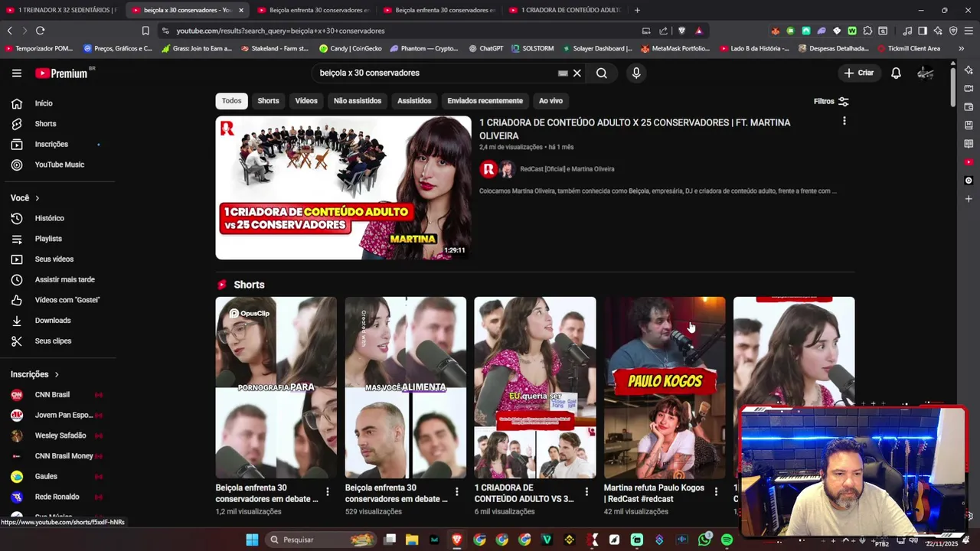Image resolution: width=980 pixels, height=551 pixels.
Task: Select the Vídeos filter chip
Action: 306,101
